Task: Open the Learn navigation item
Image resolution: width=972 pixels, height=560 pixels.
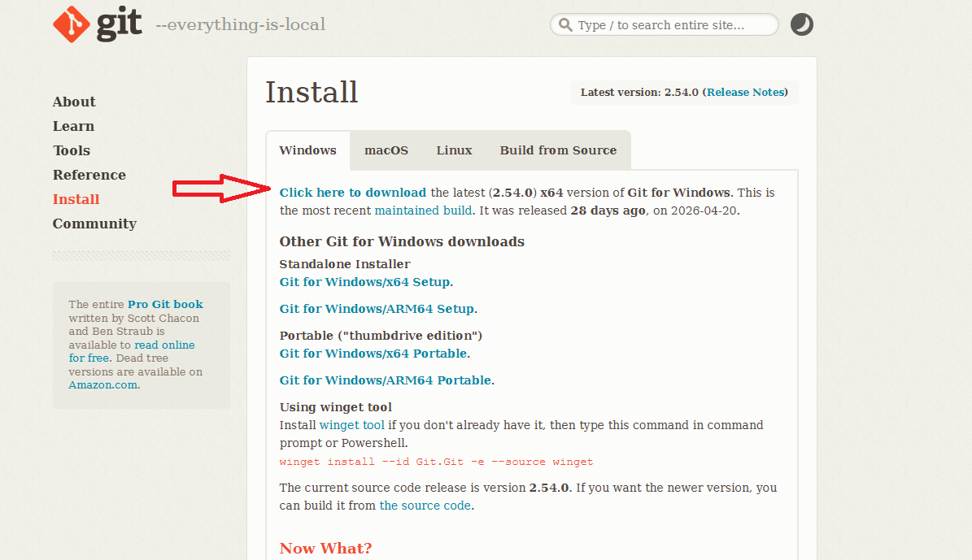Action: [x=73, y=126]
